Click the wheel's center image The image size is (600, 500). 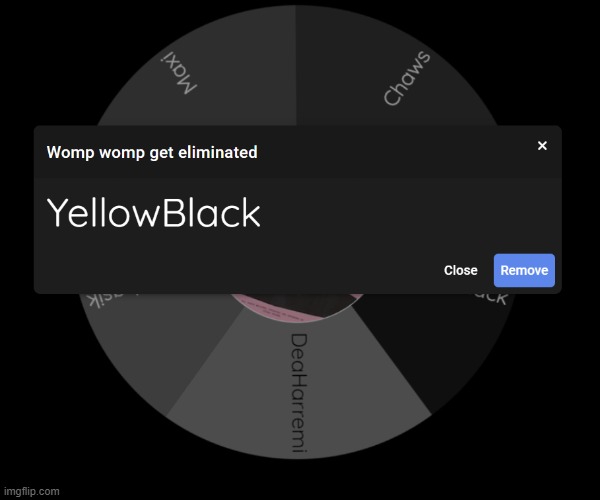coord(296,305)
